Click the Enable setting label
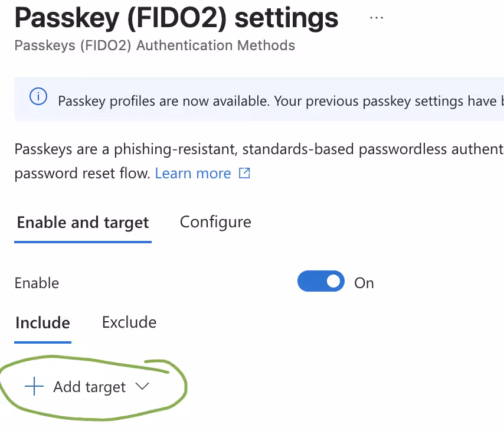 37,283
